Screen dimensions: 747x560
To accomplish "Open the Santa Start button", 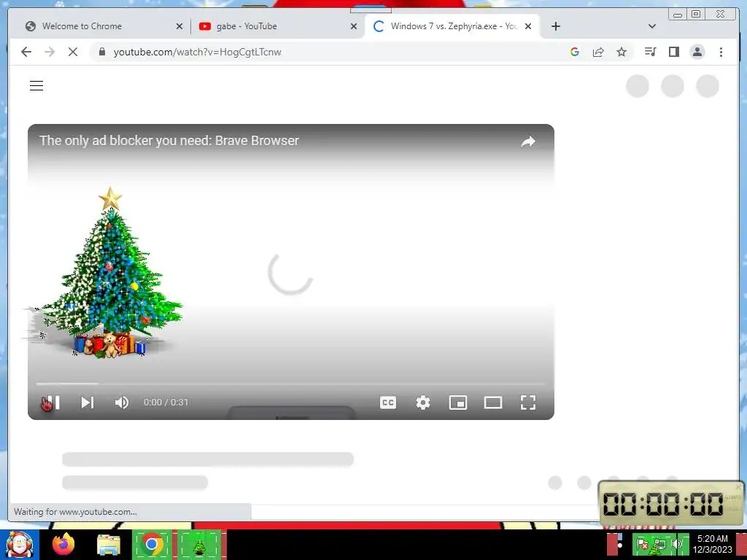I will [x=20, y=544].
